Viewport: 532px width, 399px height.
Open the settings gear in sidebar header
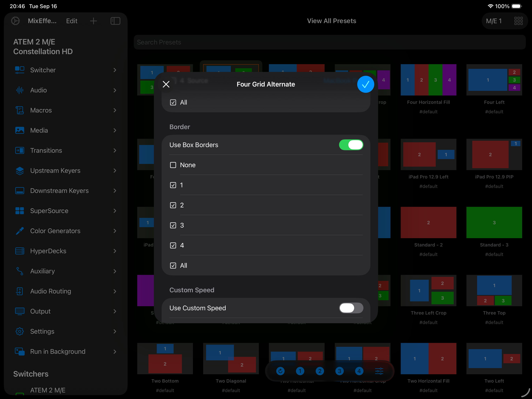15,21
